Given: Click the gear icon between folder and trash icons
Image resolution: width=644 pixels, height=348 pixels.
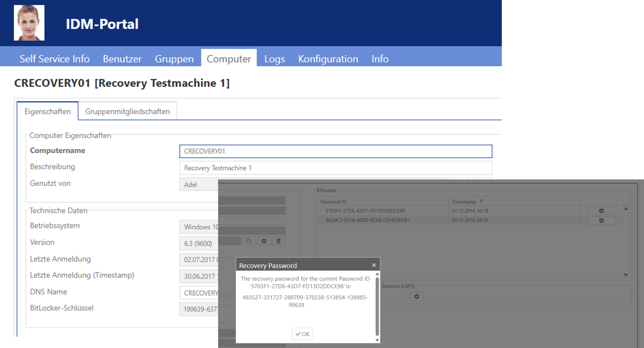Looking at the screenshot, I should pyautogui.click(x=264, y=241).
